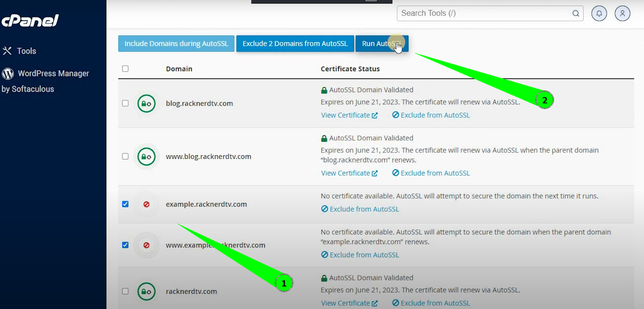644x309 pixels.
Task: Exclude www.example.racknerdtv.com from AutoSSL
Action: pyautogui.click(x=360, y=255)
